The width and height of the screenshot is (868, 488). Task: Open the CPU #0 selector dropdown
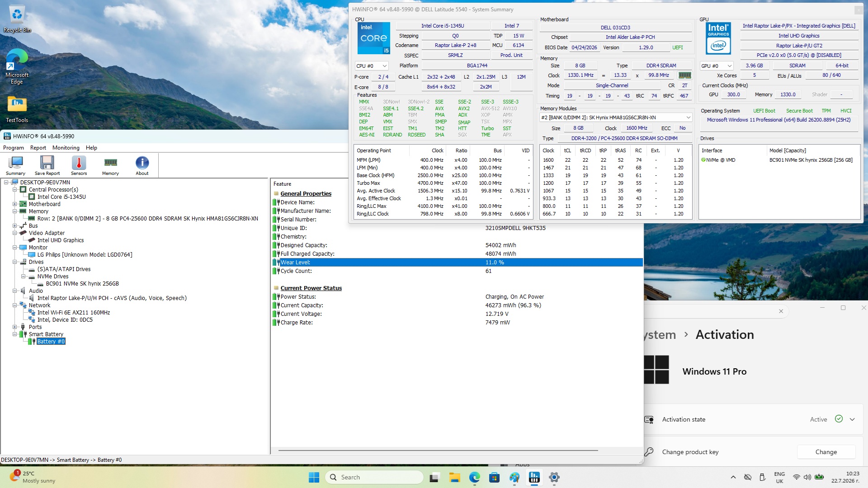372,66
